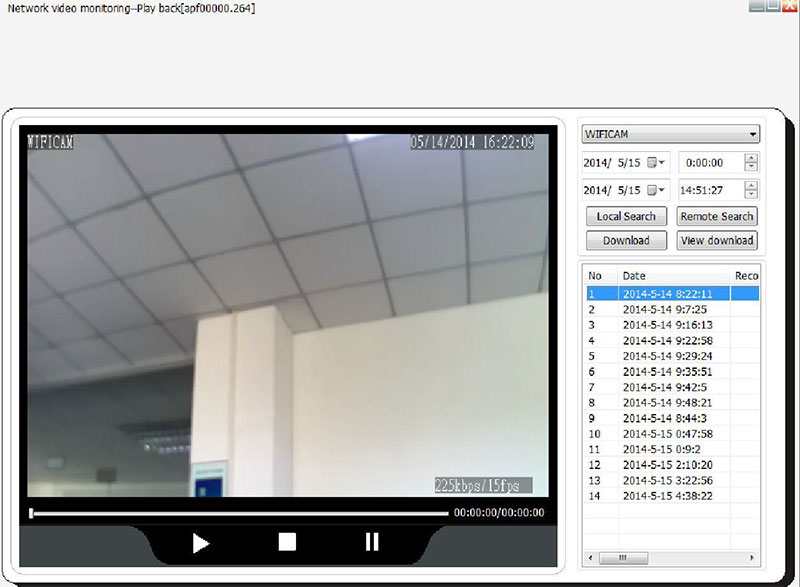
Task: Click the playback progress slider handle
Action: pyautogui.click(x=31, y=513)
